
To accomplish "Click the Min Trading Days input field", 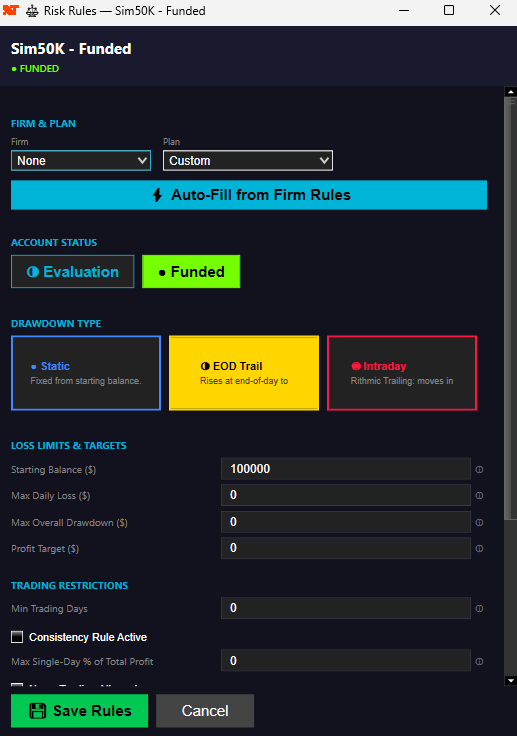I will (346, 608).
